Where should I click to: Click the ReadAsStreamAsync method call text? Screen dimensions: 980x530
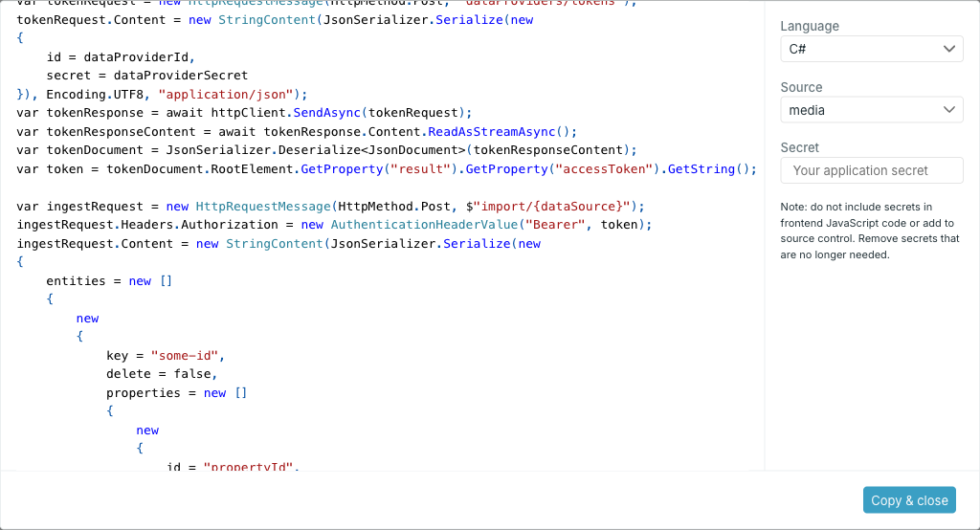(492, 132)
